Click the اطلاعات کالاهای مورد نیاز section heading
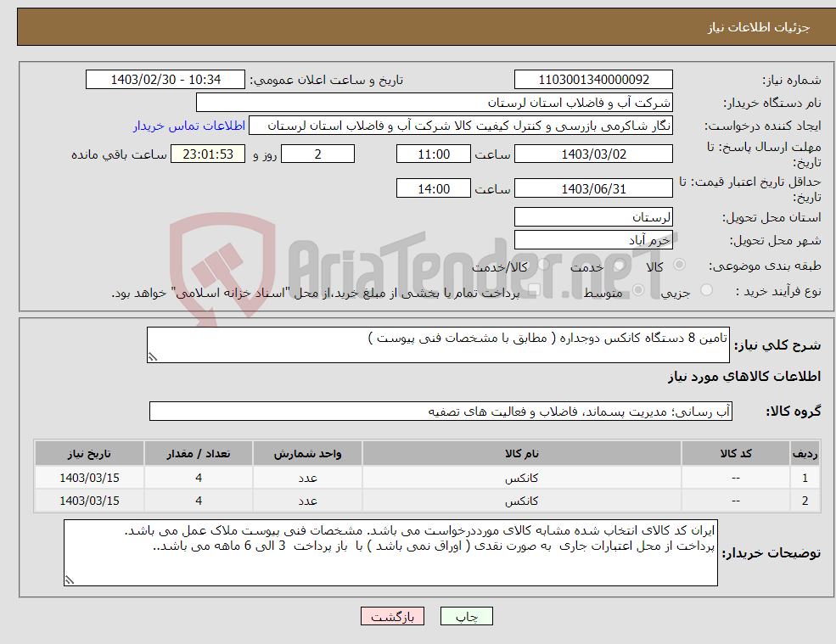Viewport: 836px width, 644px height. click(x=744, y=377)
